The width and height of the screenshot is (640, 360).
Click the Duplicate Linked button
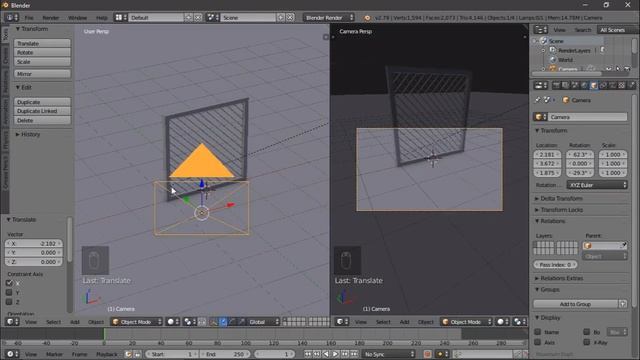click(x=42, y=111)
